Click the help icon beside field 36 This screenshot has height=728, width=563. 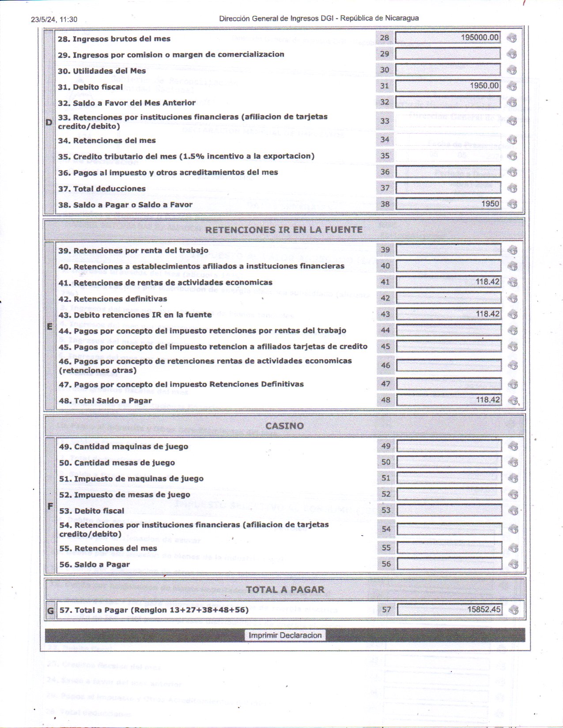512,172
